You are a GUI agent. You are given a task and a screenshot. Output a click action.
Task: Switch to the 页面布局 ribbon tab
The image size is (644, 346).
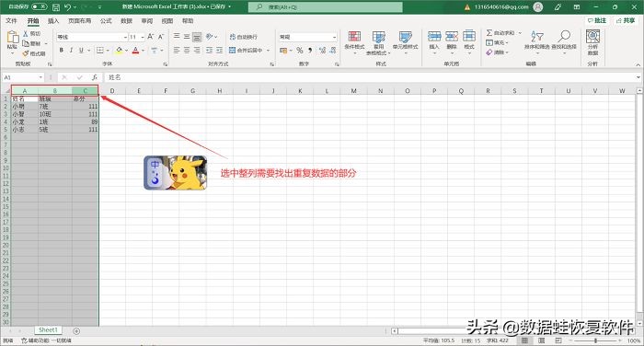(79, 20)
